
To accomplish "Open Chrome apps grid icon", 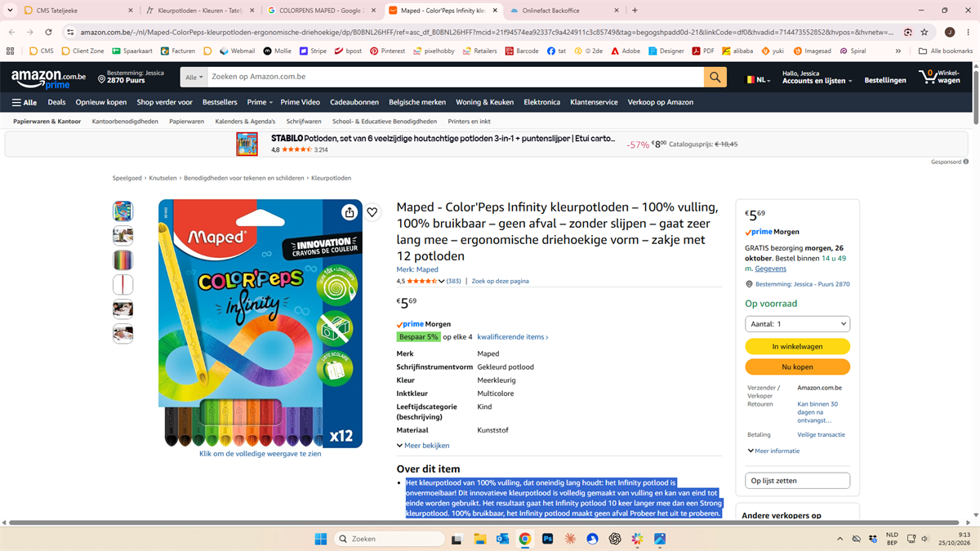I will click(x=11, y=51).
